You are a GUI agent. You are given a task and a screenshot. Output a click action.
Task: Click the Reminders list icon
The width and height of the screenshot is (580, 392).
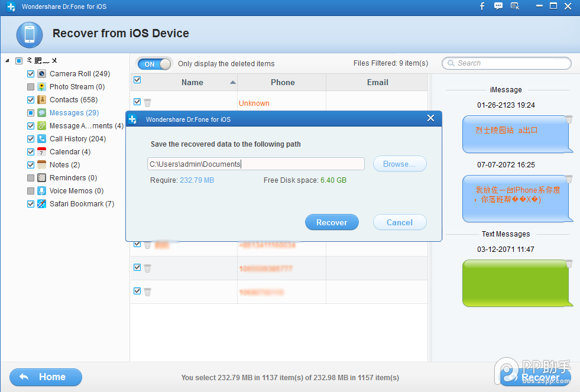tap(42, 177)
